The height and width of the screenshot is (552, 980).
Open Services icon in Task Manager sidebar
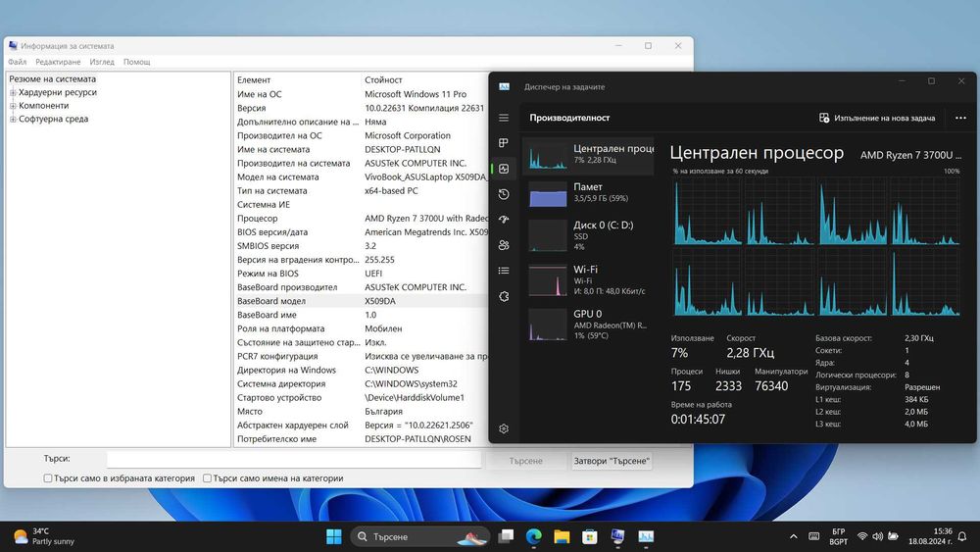(x=504, y=296)
